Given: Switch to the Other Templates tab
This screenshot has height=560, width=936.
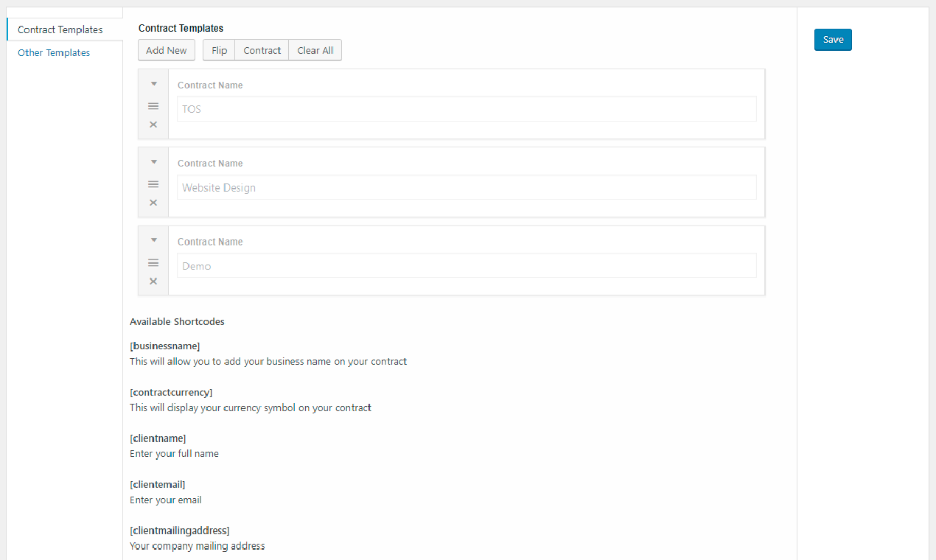Looking at the screenshot, I should (54, 52).
